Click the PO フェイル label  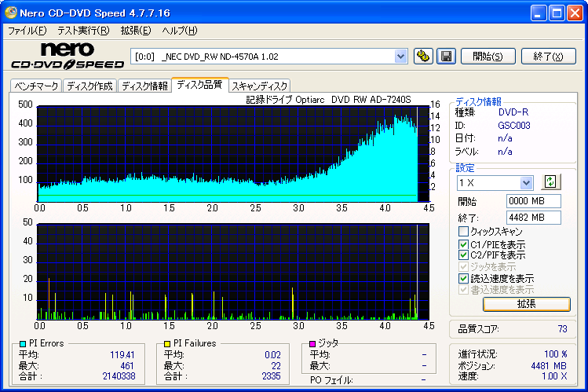tap(331, 380)
